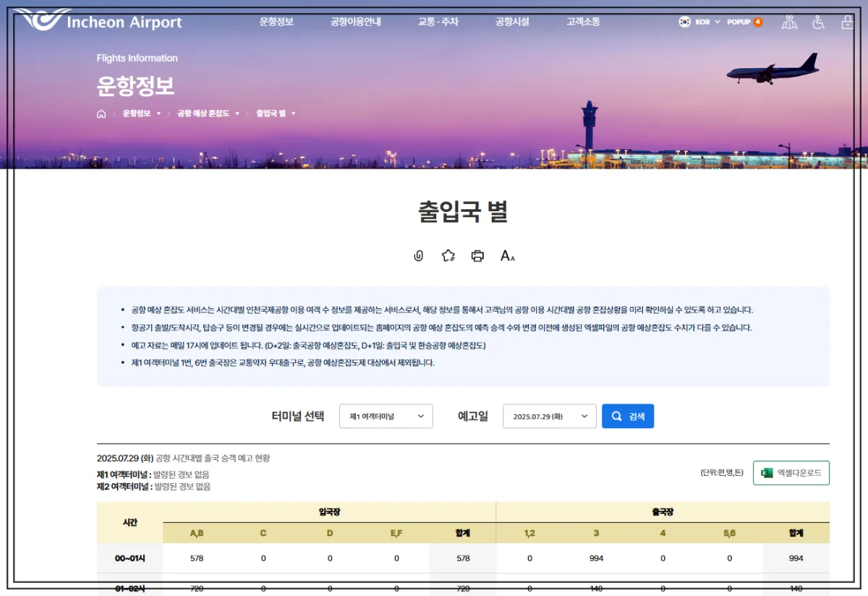This screenshot has height=596, width=868.
Task: Open the 교통·주차 navigation menu
Action: 436,22
